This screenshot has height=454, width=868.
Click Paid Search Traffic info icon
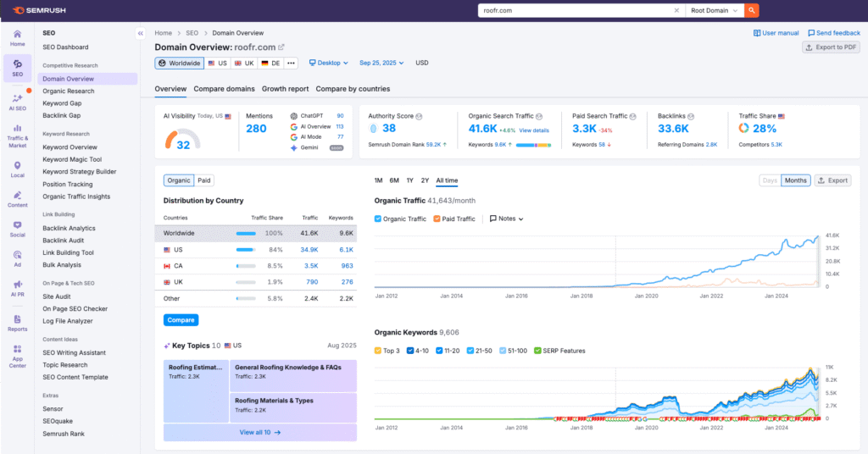click(x=632, y=116)
